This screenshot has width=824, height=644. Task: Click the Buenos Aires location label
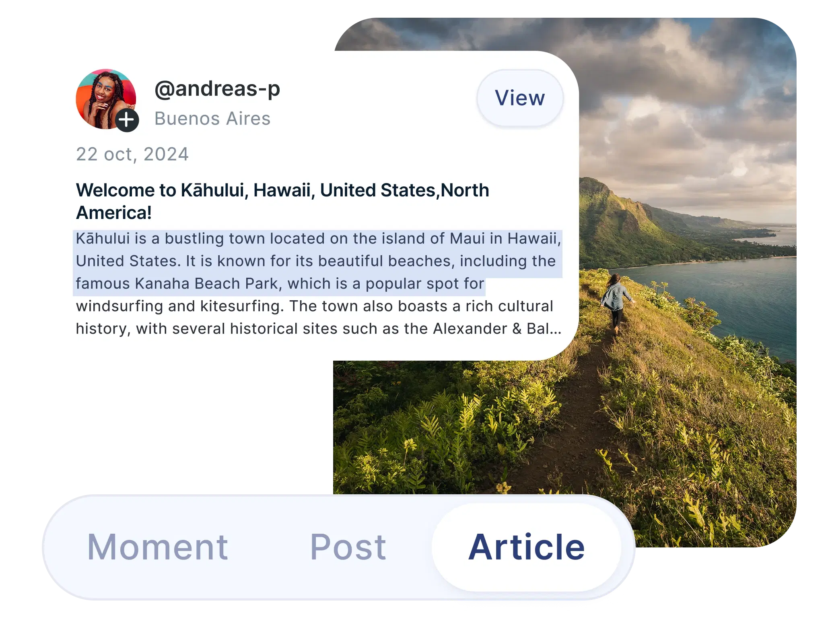tap(212, 119)
